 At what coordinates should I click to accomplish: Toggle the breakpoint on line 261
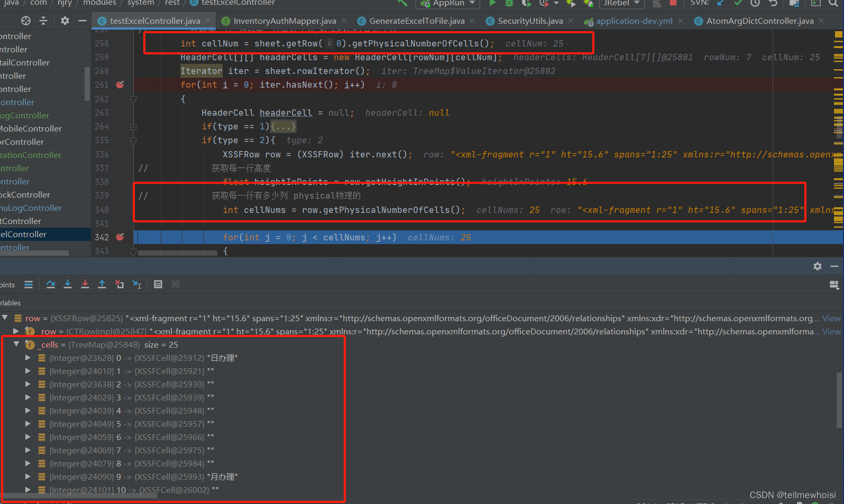(x=120, y=85)
